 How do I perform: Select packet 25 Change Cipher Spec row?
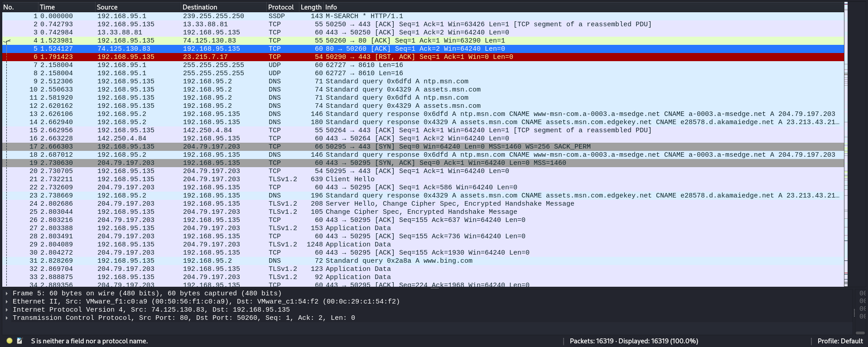pos(423,212)
